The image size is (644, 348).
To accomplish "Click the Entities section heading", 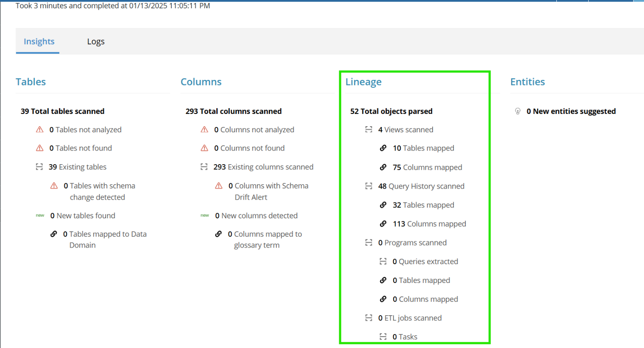I will pyautogui.click(x=527, y=82).
